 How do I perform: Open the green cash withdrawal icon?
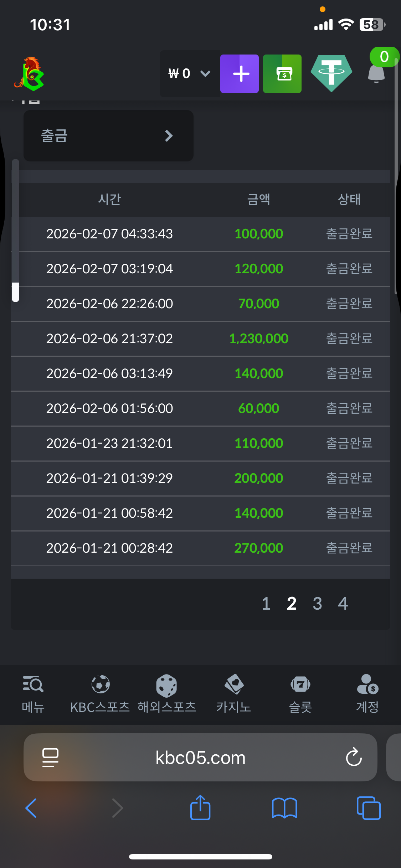[x=282, y=74]
